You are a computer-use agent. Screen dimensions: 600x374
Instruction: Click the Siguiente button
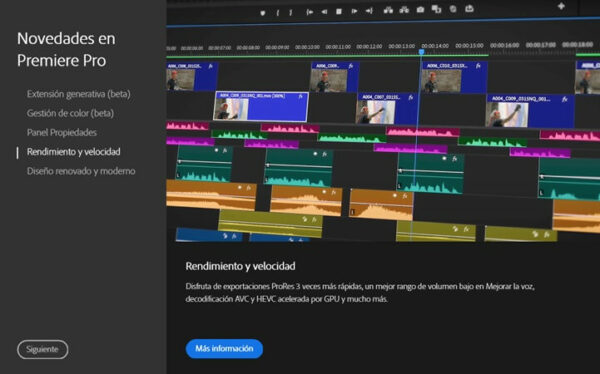point(42,349)
